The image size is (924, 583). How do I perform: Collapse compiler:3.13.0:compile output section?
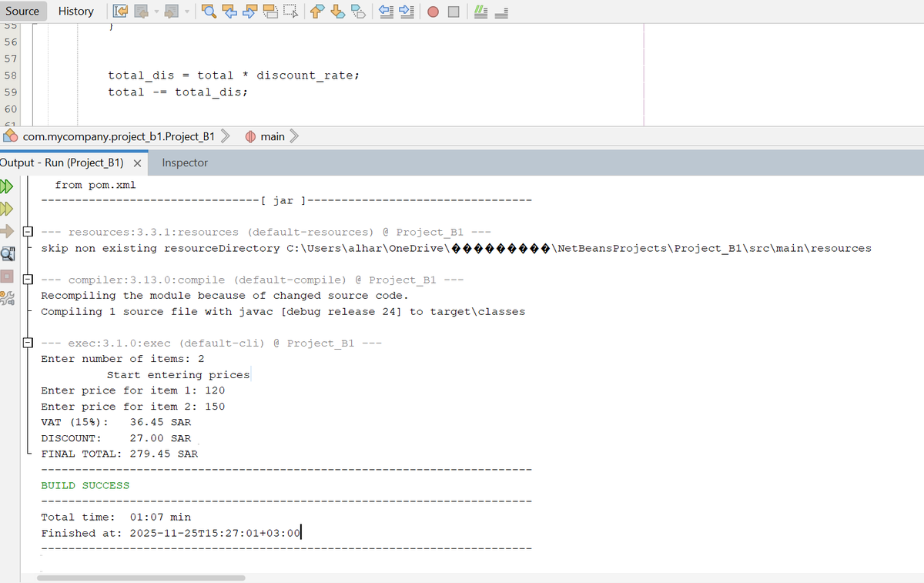pyautogui.click(x=28, y=280)
